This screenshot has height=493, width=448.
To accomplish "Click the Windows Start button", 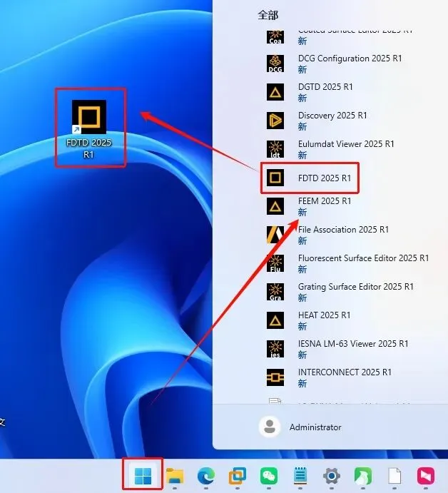I will (143, 476).
